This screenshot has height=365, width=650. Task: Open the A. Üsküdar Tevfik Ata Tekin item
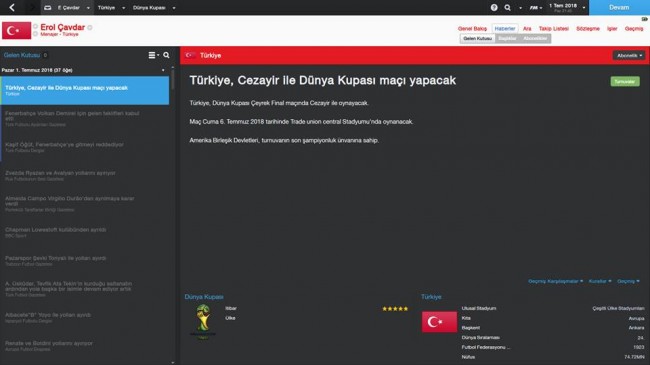pos(85,289)
